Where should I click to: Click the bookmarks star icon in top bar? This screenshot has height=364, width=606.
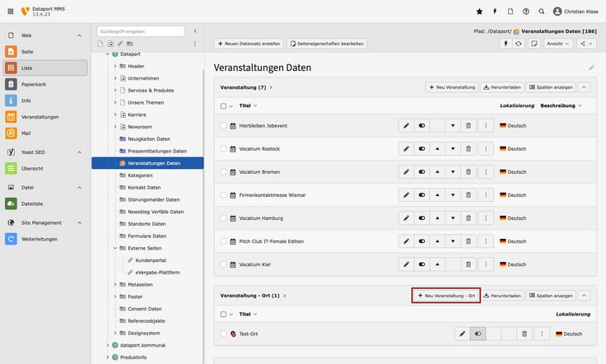click(x=480, y=12)
